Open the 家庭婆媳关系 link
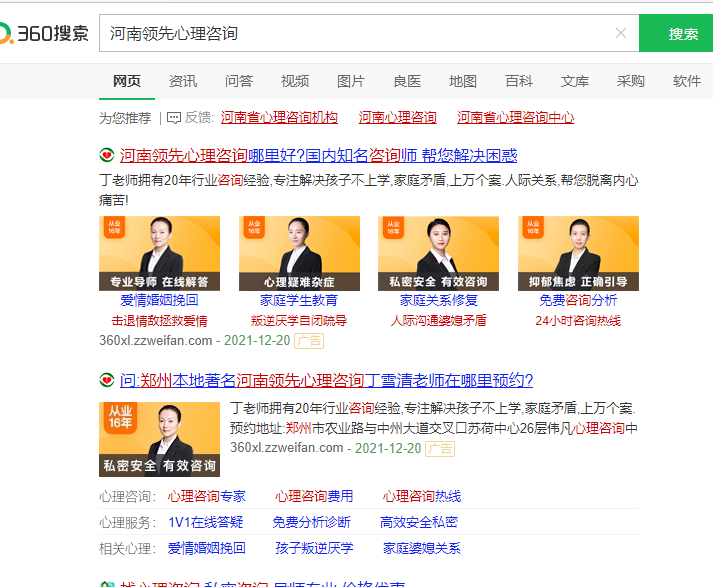 tap(422, 548)
